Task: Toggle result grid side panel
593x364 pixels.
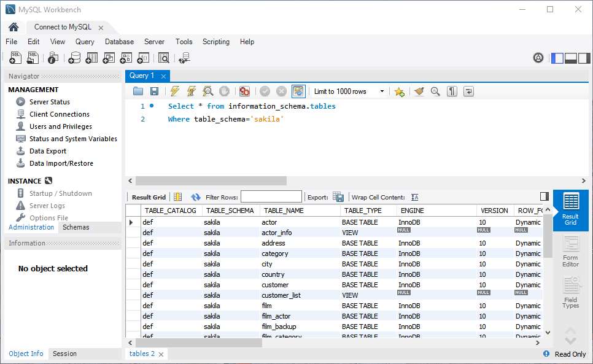Action: 545,196
